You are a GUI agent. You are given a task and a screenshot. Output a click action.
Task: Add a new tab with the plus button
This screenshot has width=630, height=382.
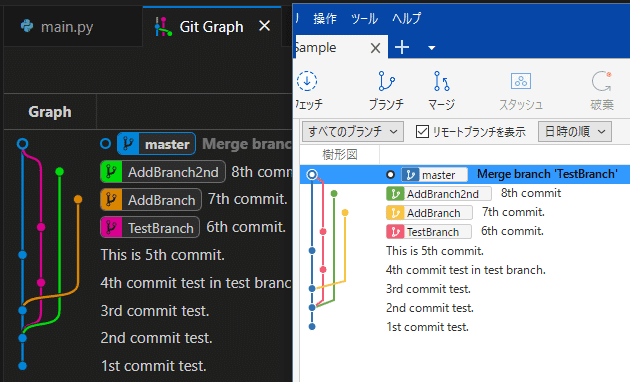402,47
